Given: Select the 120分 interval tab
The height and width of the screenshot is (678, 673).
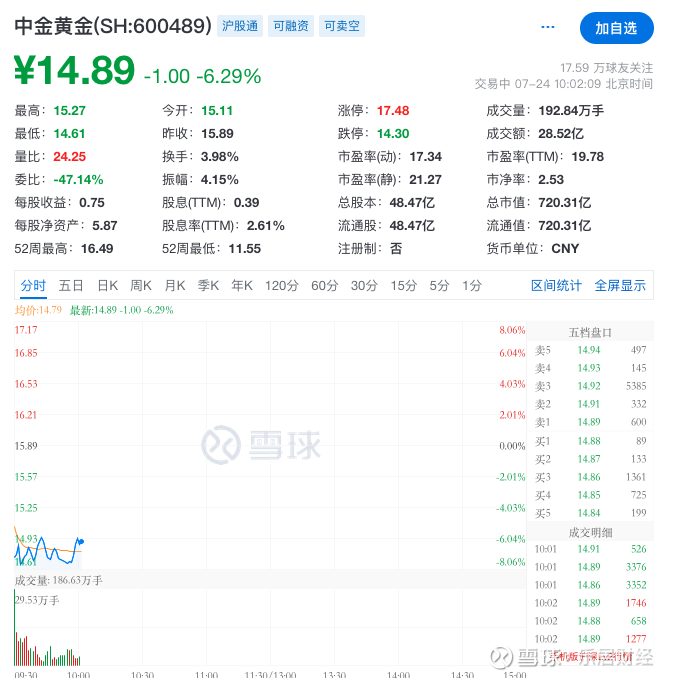Looking at the screenshot, I should click(x=282, y=286).
